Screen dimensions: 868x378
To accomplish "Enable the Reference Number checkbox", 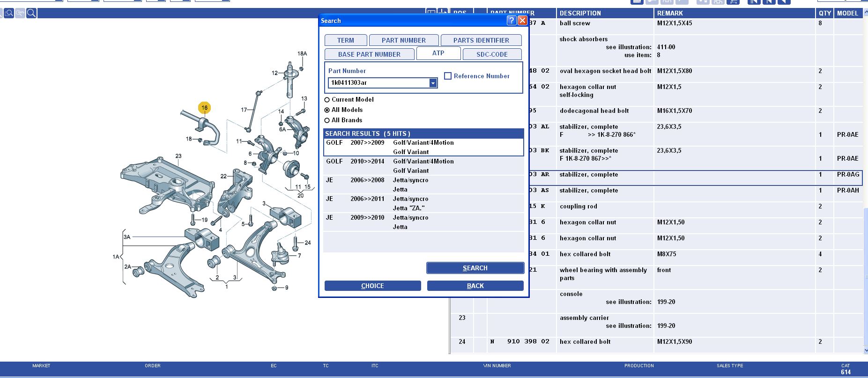I will [x=448, y=76].
